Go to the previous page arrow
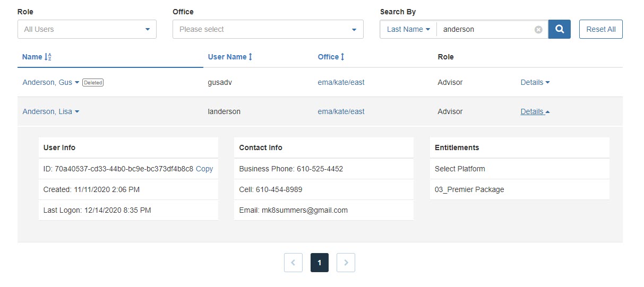 tap(293, 263)
